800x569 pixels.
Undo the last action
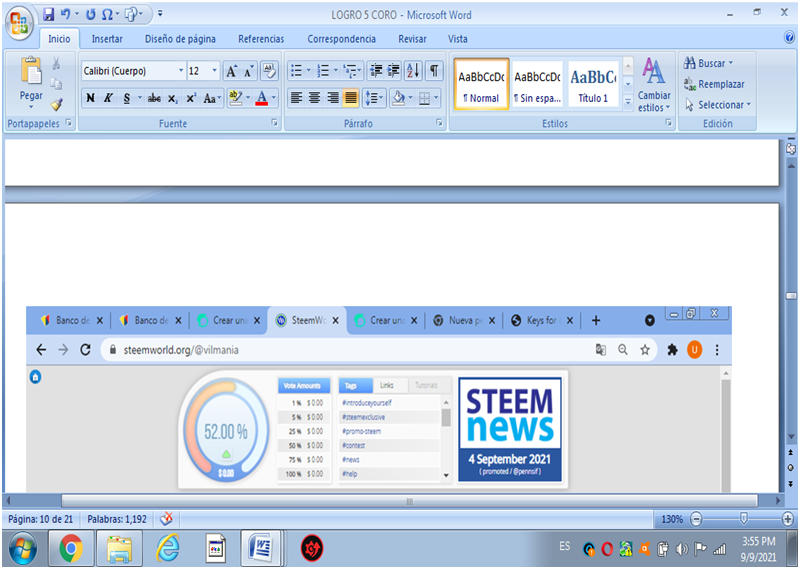click(65, 14)
